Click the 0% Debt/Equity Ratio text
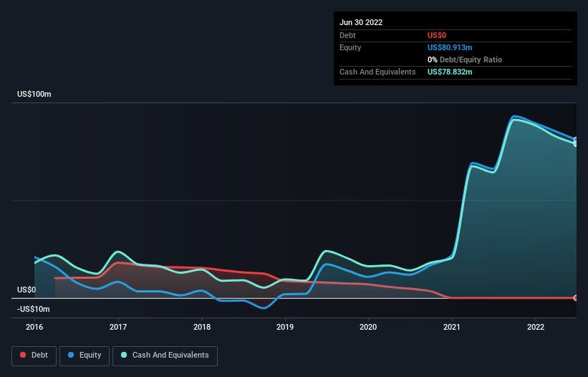Image resolution: width=588 pixels, height=377 pixels. point(465,59)
